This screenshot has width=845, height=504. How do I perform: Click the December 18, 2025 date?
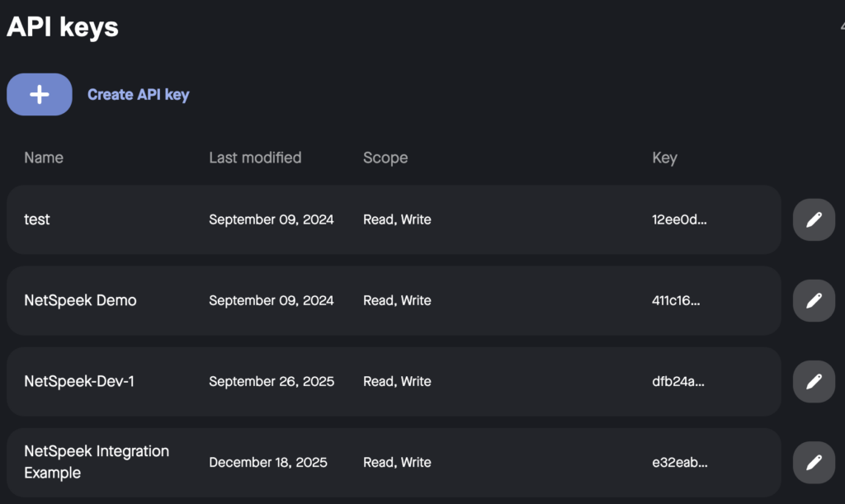268,462
